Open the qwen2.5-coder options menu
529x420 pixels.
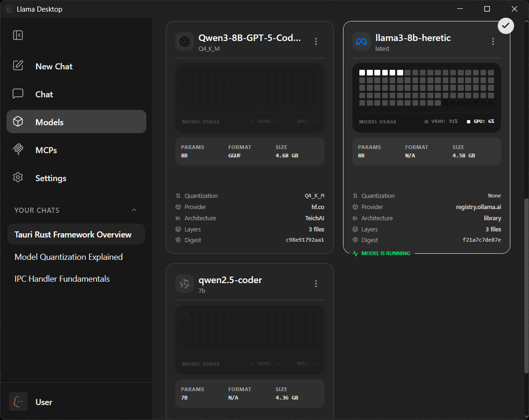(316, 284)
